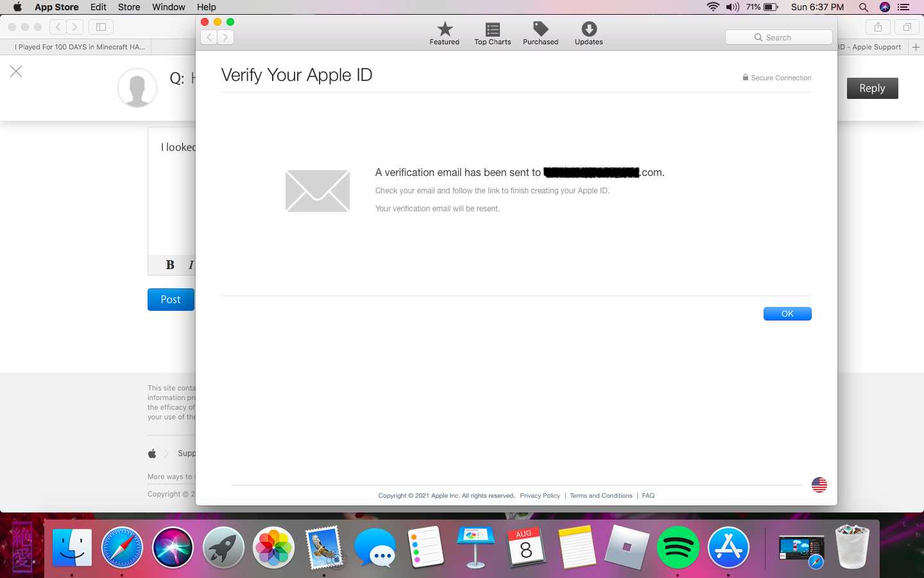Open the Purchased section in App Store
Screen dimensions: 924x578
[x=540, y=33]
